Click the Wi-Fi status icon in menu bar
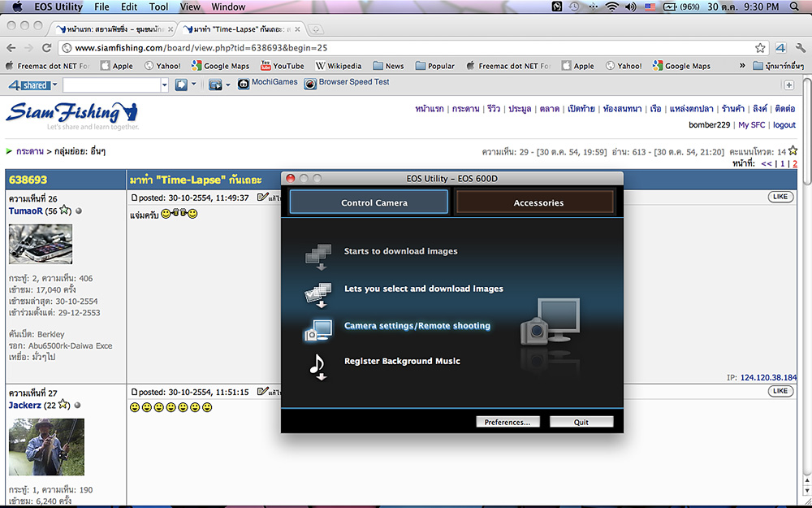This screenshot has height=508, width=812. 612,7
